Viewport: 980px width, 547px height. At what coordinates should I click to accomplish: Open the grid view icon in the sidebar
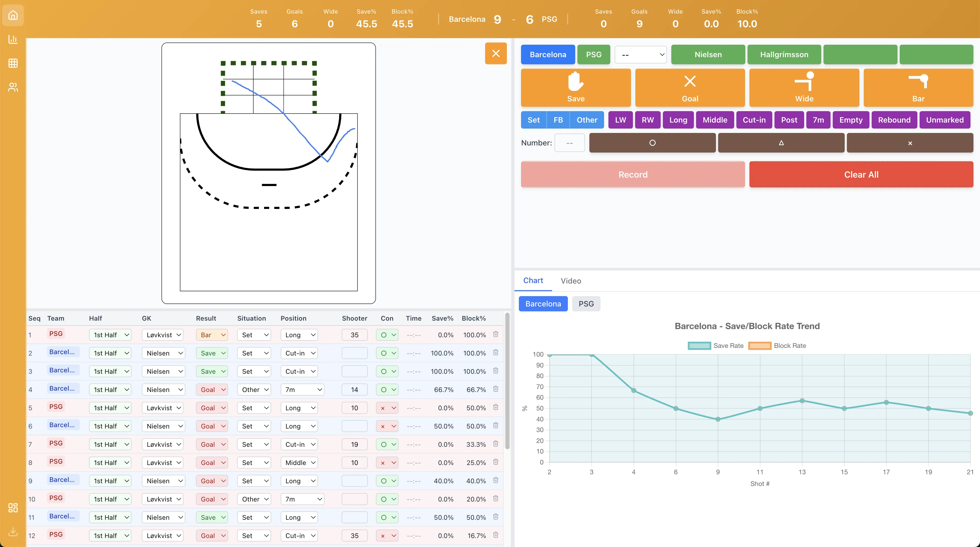click(x=13, y=63)
